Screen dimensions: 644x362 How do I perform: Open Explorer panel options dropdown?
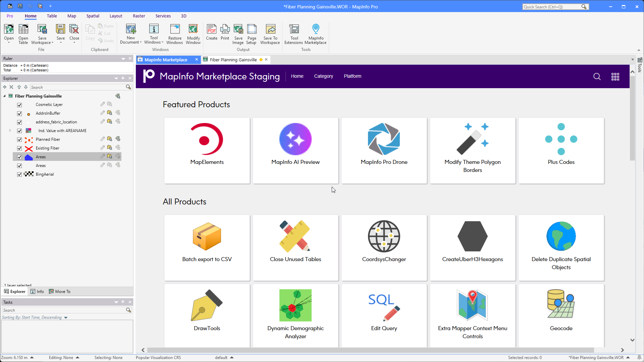116,78
